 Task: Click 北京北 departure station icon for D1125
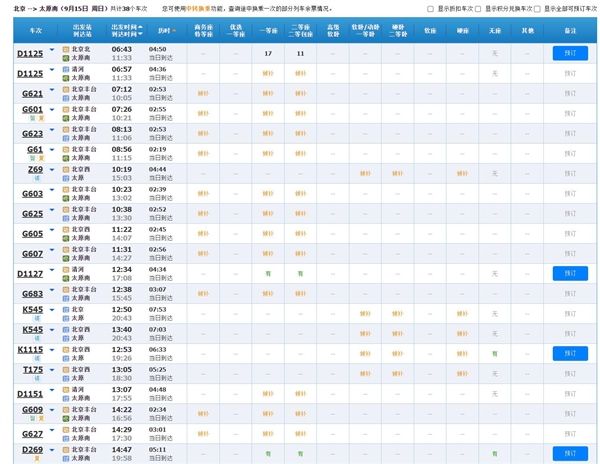[66, 49]
